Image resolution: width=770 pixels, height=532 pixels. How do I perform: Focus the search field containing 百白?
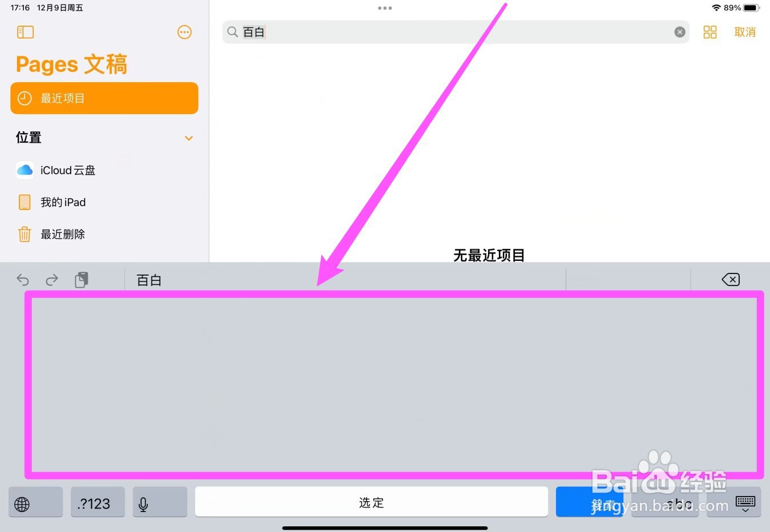tap(455, 32)
